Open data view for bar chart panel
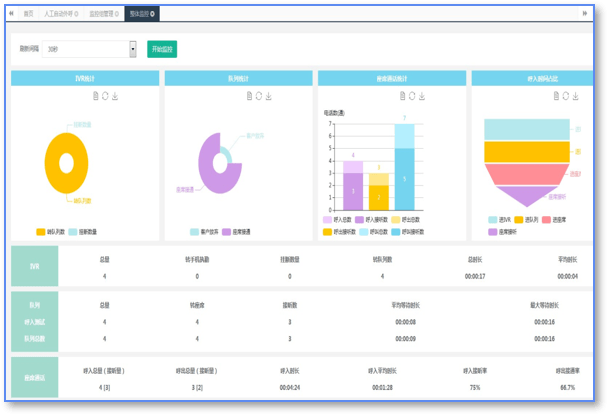This screenshot has width=608, height=415. pos(401,96)
